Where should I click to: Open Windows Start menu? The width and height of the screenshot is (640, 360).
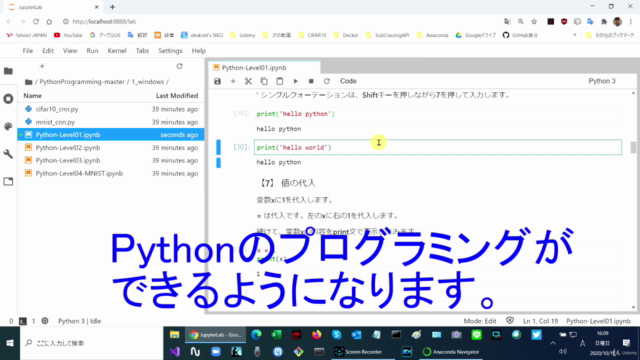tap(10, 343)
